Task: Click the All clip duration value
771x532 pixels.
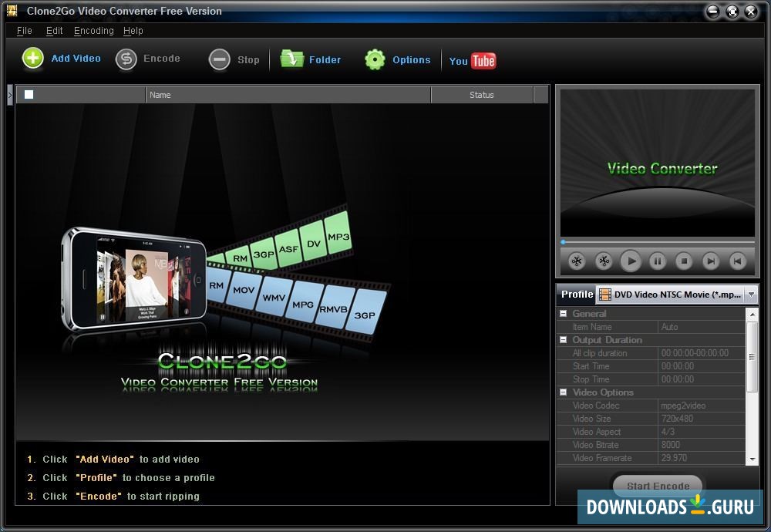Action: coord(702,353)
